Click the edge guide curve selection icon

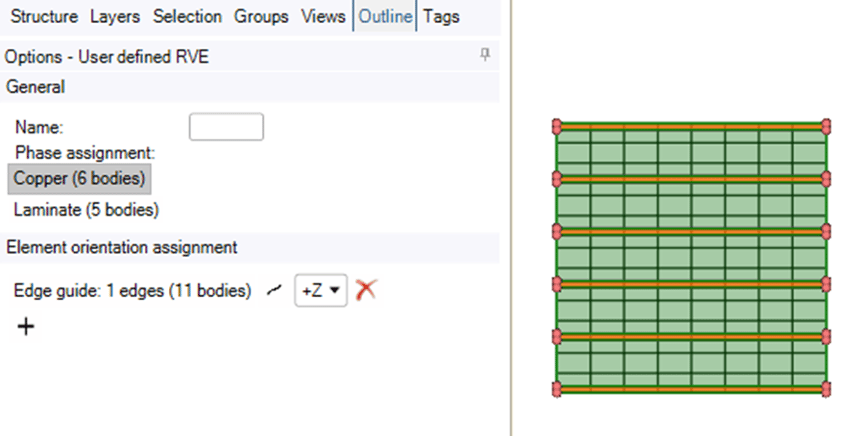274,291
